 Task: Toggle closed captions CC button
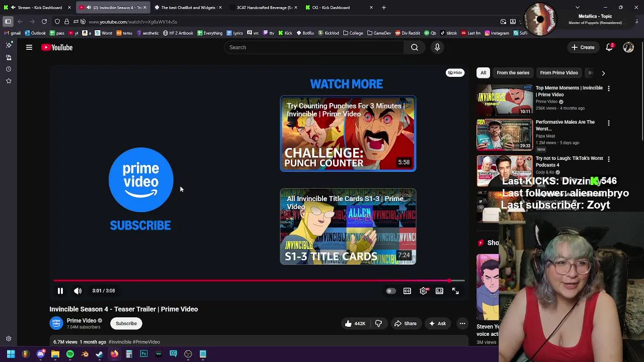(x=407, y=291)
